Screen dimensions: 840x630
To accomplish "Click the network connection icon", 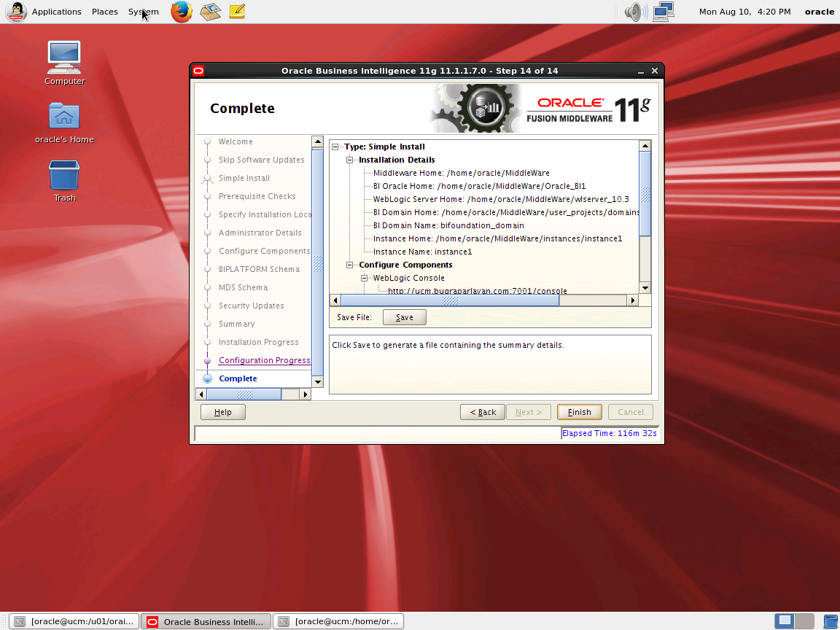I will tap(664, 11).
